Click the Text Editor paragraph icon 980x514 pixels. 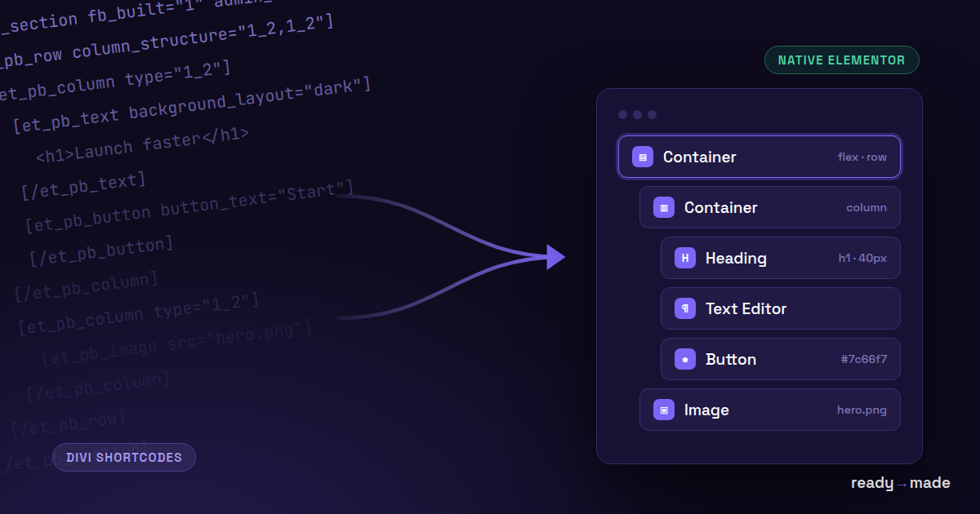[685, 308]
